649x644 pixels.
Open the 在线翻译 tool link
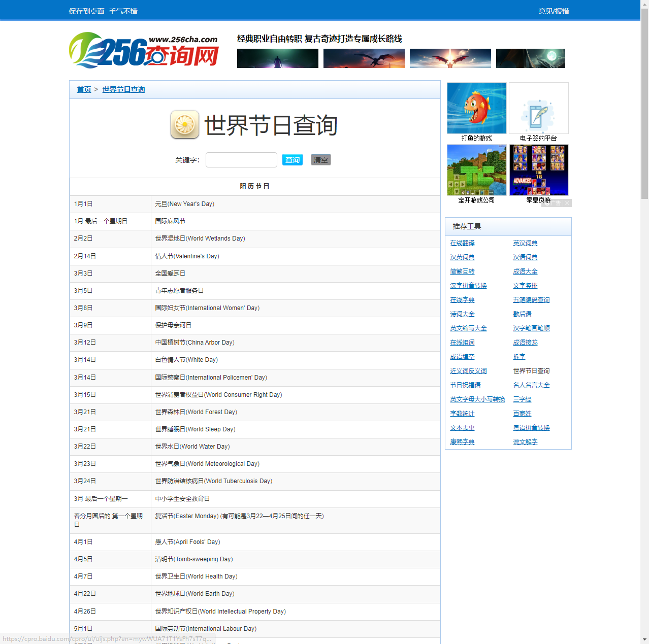(462, 243)
